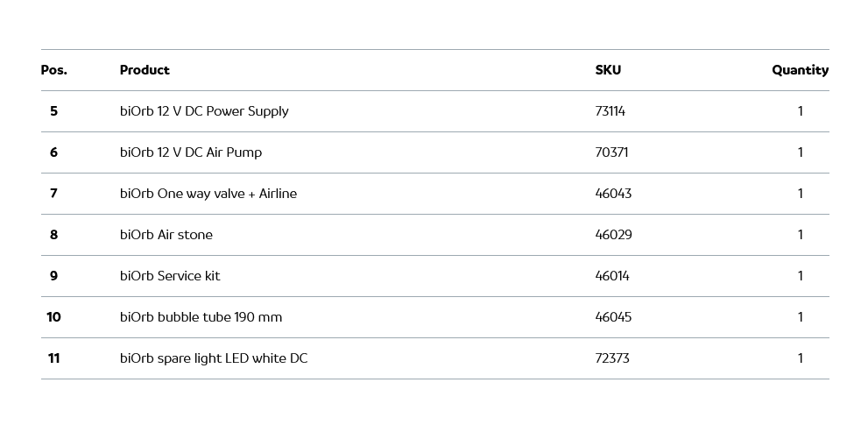Click the Quantity column header
The width and height of the screenshot is (868, 425).
(800, 70)
